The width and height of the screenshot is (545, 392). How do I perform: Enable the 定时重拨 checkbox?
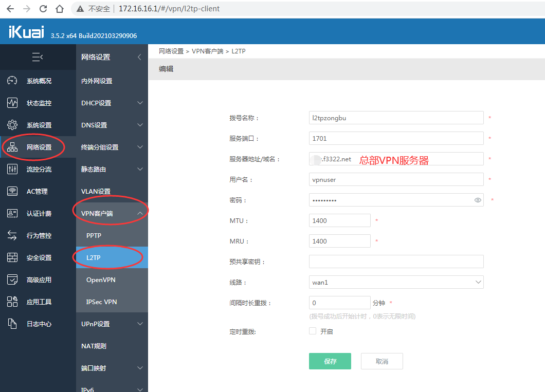point(313,331)
